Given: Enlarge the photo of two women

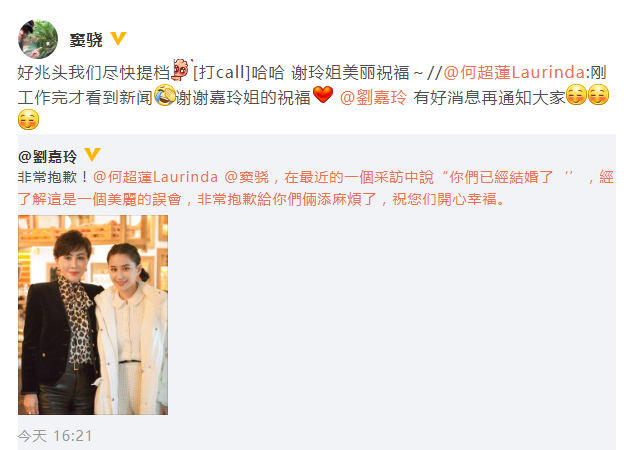Looking at the screenshot, I should pos(93,315).
